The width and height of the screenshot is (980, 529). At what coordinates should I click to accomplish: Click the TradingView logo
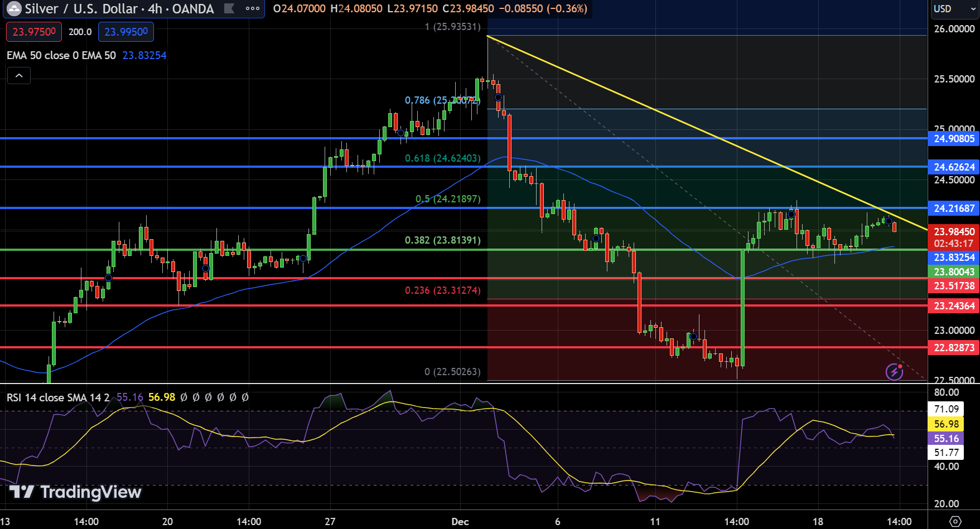click(x=75, y=492)
